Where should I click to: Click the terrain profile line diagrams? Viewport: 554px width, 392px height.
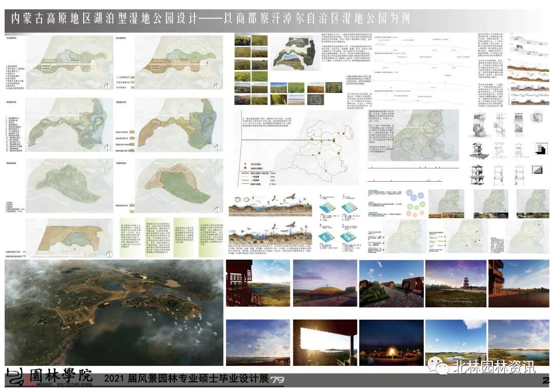pos(422,71)
